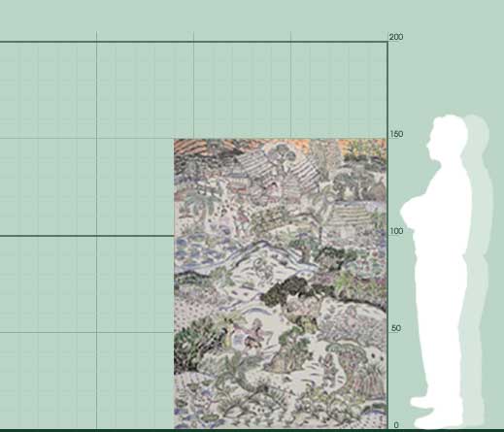Click the 100 scale label

(x=396, y=231)
